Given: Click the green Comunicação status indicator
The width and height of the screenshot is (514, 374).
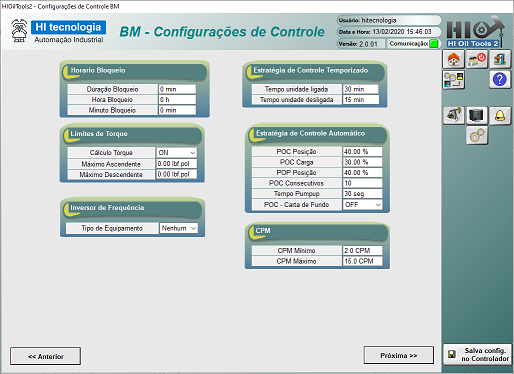Looking at the screenshot, I should click(434, 44).
